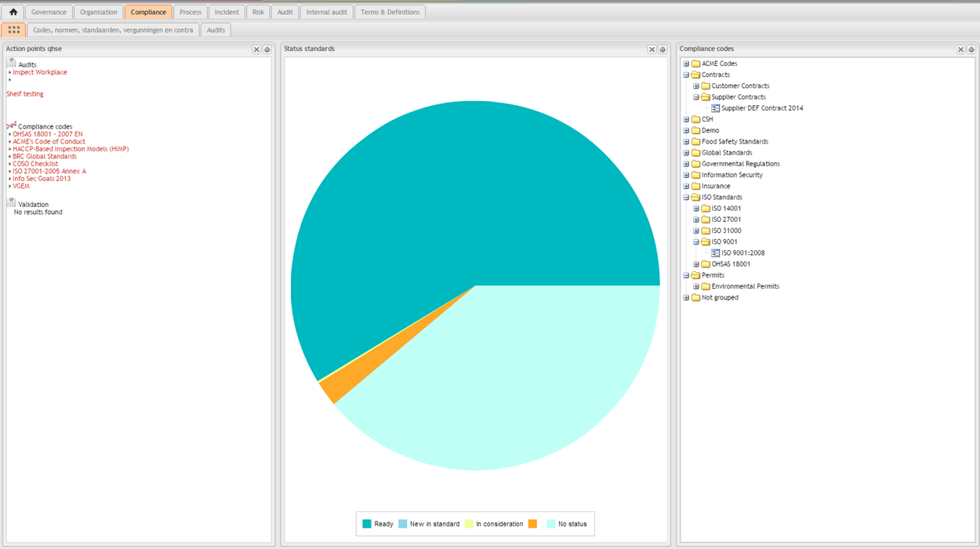Click the Home icon tab
This screenshot has height=549, width=980.
pyautogui.click(x=13, y=12)
